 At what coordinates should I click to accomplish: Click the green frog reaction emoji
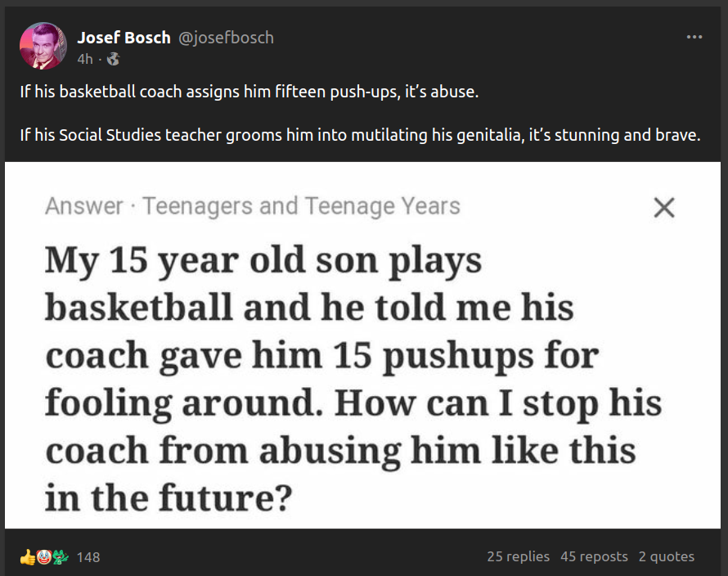pyautogui.click(x=60, y=557)
